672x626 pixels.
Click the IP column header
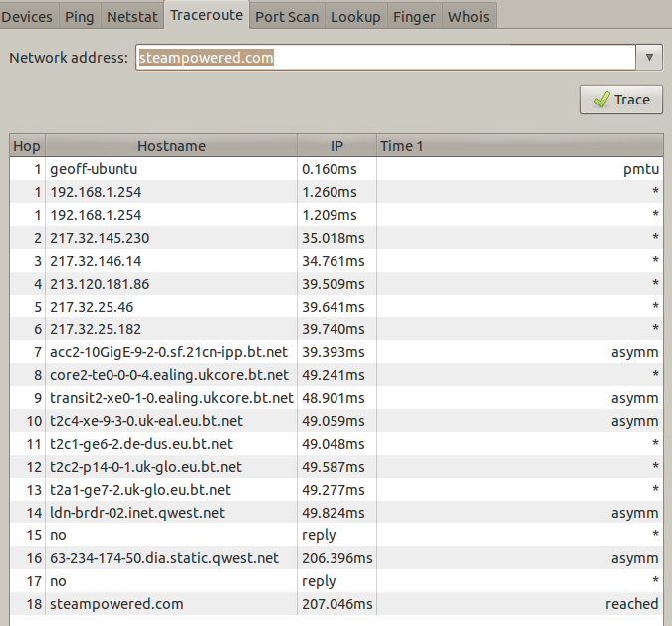336,146
